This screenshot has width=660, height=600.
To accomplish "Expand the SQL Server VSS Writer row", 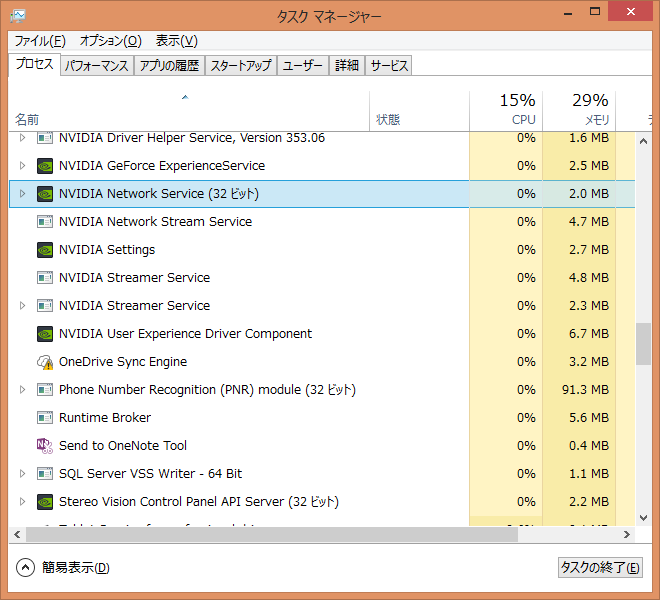I will tap(22, 474).
